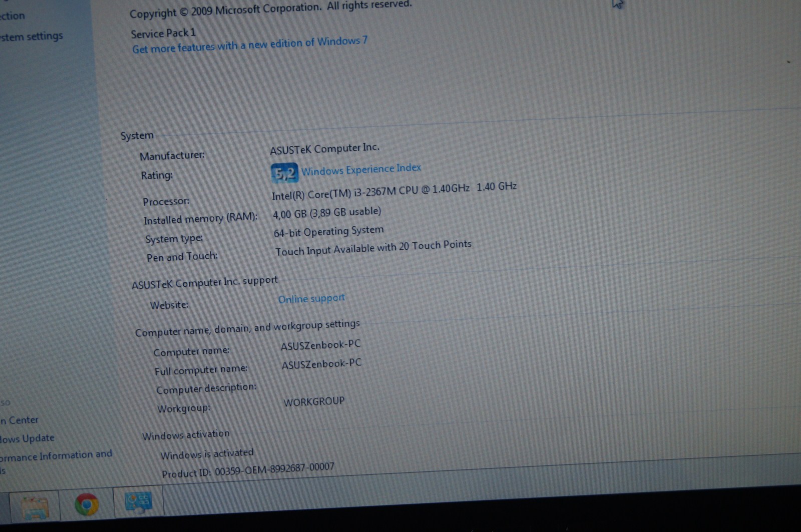The image size is (801, 532).
Task: Go to Action Center in See also
Action: point(20,420)
